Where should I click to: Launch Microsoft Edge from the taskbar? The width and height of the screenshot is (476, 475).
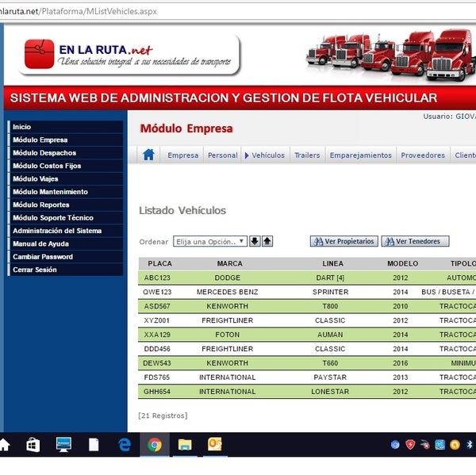pos(125,445)
